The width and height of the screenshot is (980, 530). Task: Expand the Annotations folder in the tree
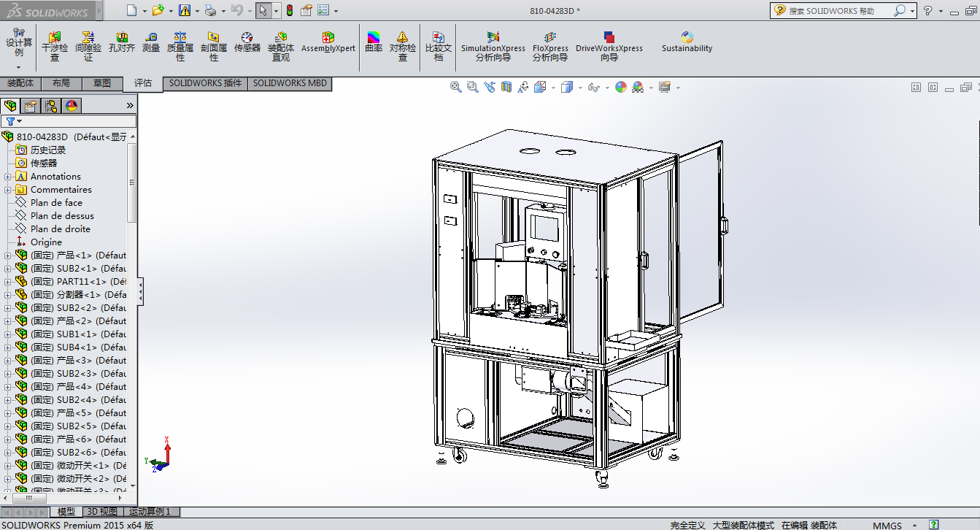point(8,177)
